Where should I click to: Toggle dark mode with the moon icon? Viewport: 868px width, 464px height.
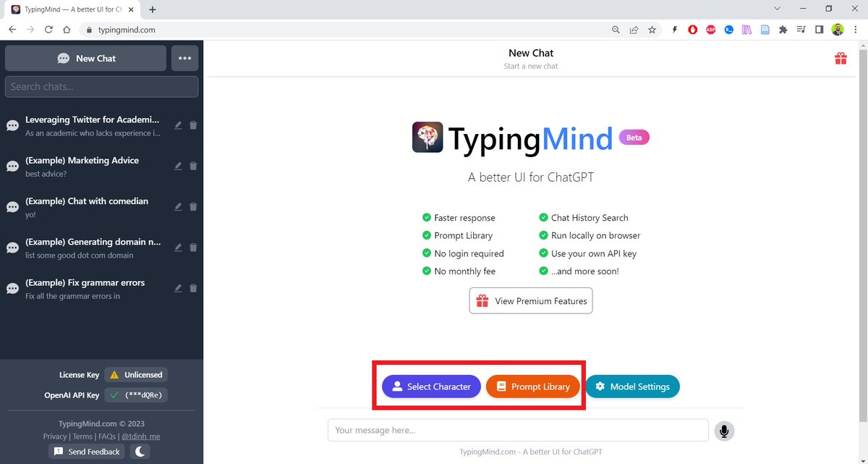tap(140, 451)
